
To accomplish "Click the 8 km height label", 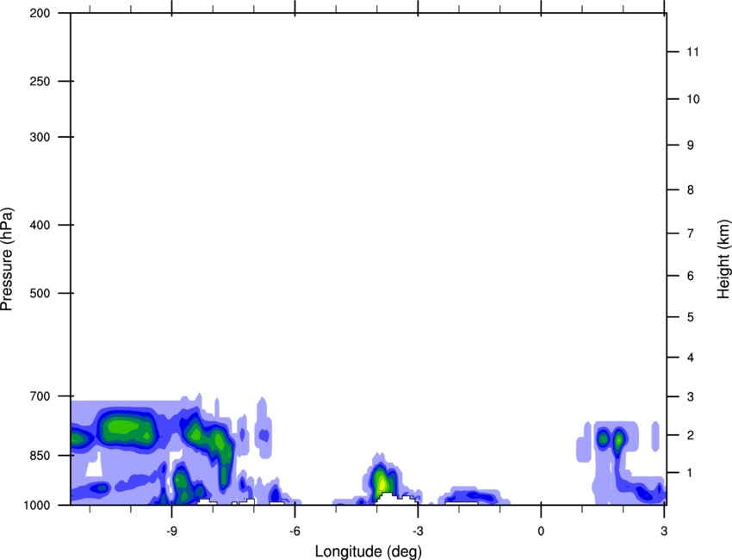I will pyautogui.click(x=690, y=190).
